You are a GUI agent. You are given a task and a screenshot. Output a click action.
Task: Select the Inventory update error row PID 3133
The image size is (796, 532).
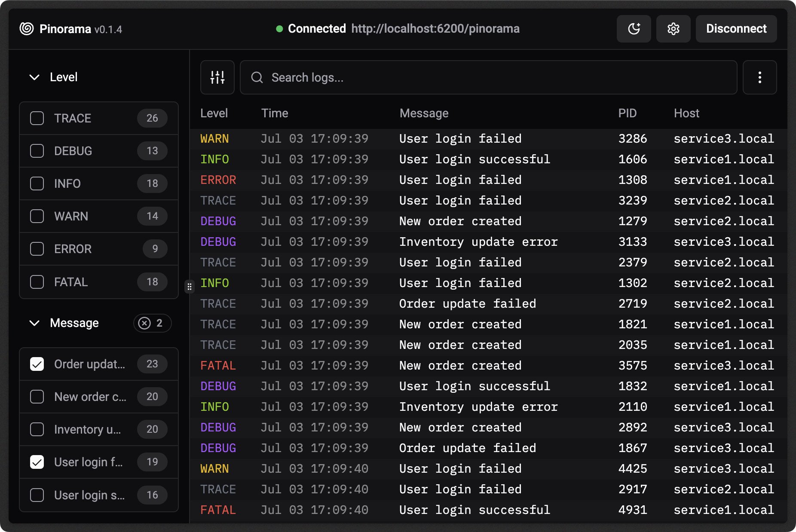[489, 242]
